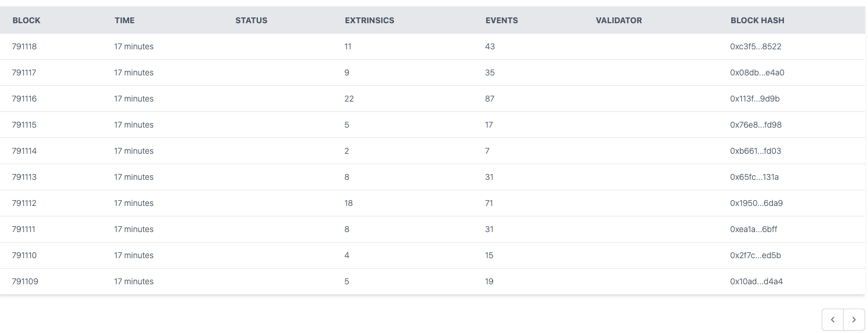Screen dimensions: 868x333
Task: Open block number 791112
Action: [24, 203]
